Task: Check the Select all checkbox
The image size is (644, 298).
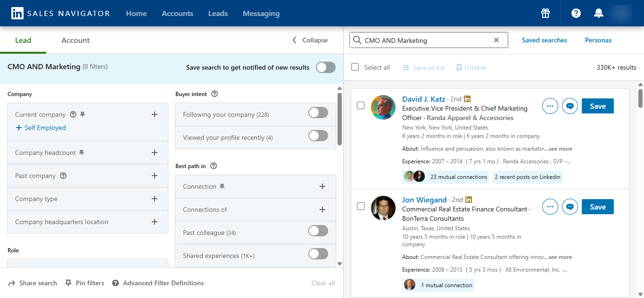Action: [355, 67]
